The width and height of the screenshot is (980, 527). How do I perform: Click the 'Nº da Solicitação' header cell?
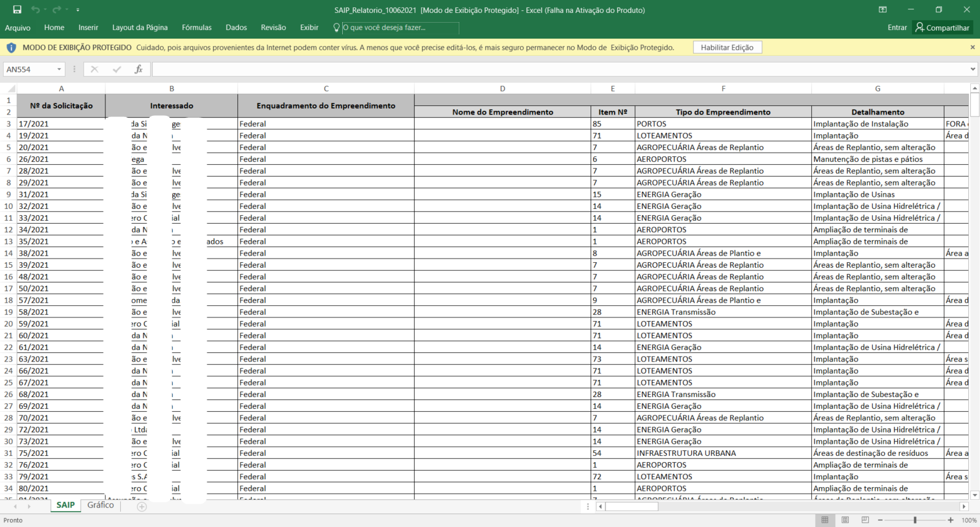(61, 106)
